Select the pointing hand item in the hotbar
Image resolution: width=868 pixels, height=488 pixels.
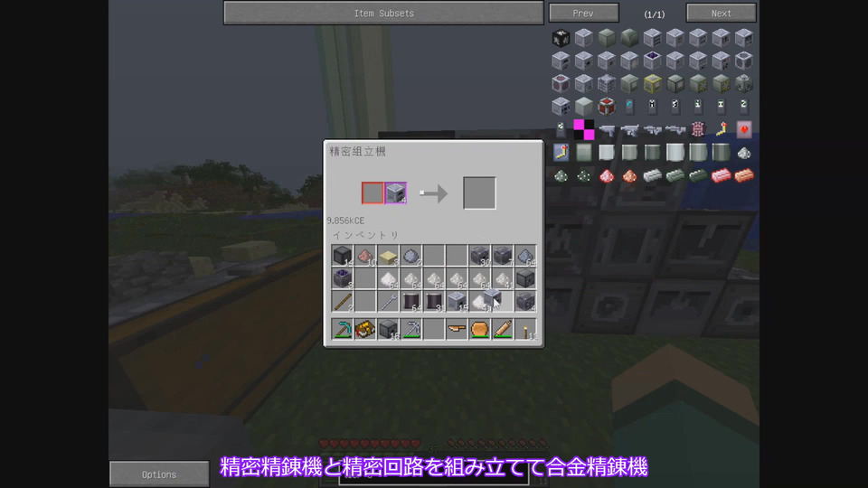pyautogui.click(x=457, y=329)
